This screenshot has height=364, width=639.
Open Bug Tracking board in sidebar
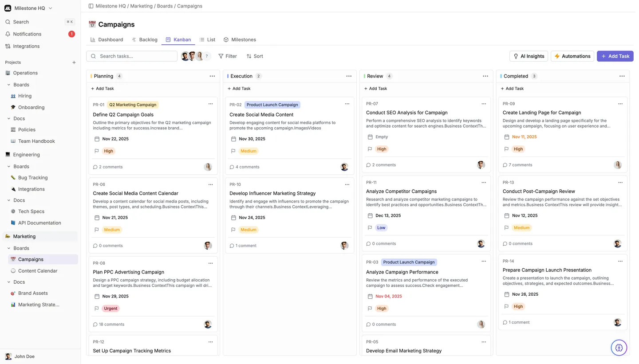click(x=33, y=178)
